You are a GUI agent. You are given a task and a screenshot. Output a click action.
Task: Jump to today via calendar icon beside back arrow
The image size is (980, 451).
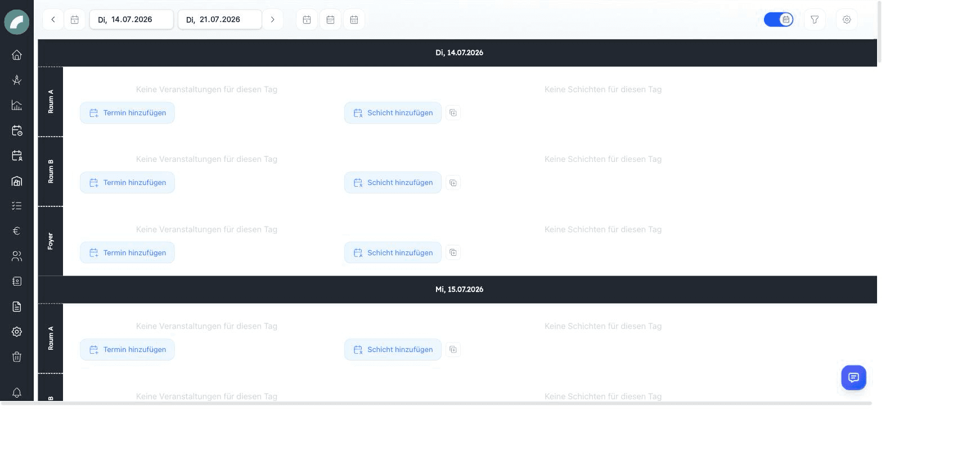75,20
